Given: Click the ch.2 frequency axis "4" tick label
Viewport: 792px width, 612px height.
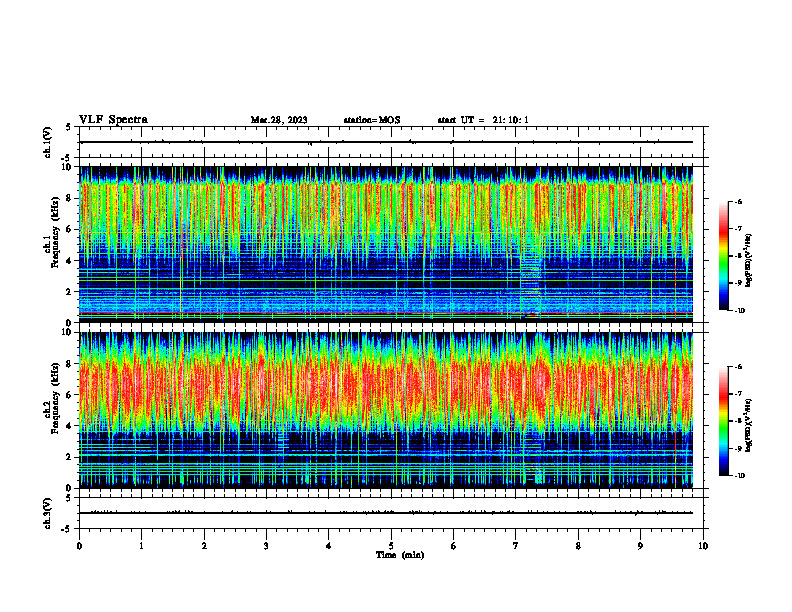Looking at the screenshot, I should click(x=70, y=426).
